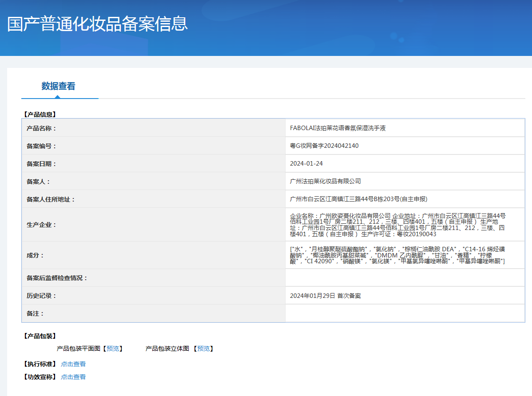Click 预览 link for 产品包装立体图
This screenshot has width=532, height=396.
(x=203, y=349)
